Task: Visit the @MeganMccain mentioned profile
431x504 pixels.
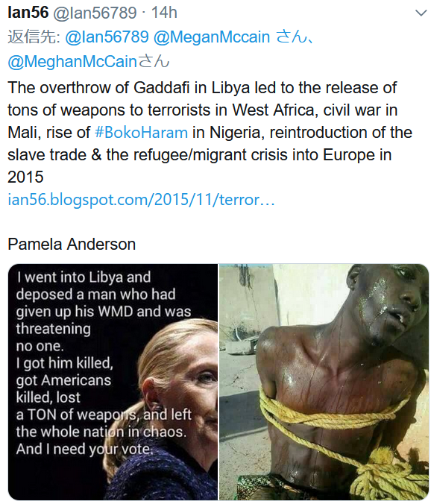Action: 212,37
